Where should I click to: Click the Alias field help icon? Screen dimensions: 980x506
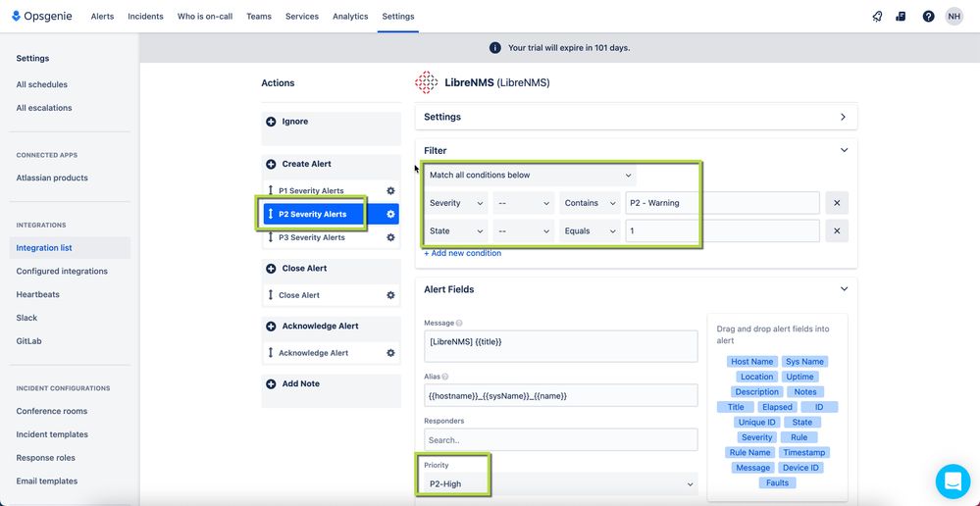(445, 378)
